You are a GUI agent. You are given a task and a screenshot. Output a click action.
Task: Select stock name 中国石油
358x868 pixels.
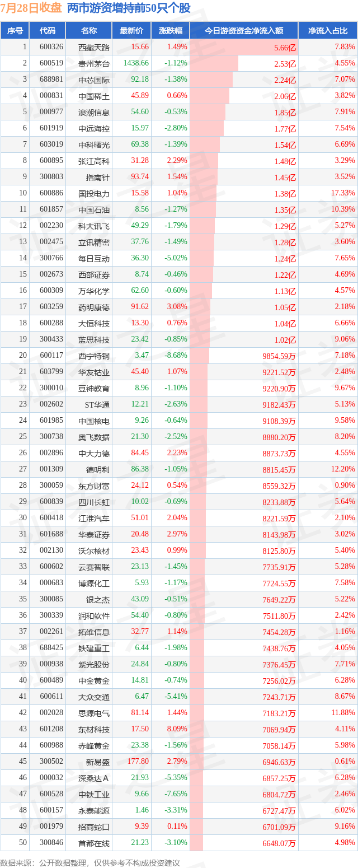pyautogui.click(x=94, y=210)
